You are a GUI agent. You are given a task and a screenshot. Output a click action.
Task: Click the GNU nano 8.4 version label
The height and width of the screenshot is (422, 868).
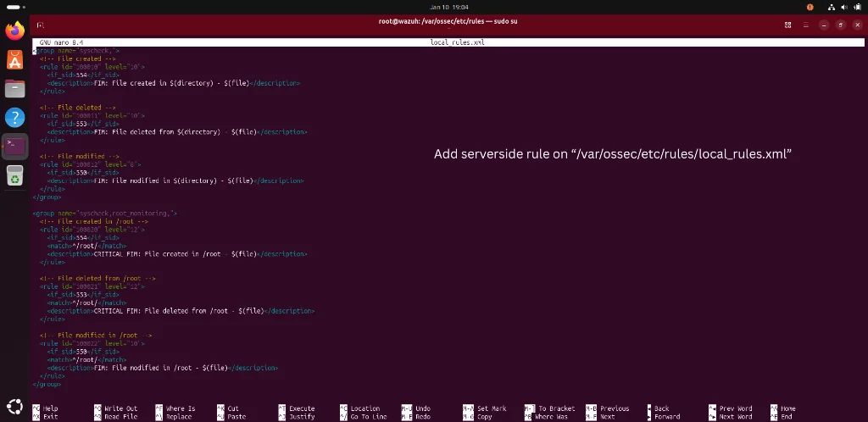point(61,42)
